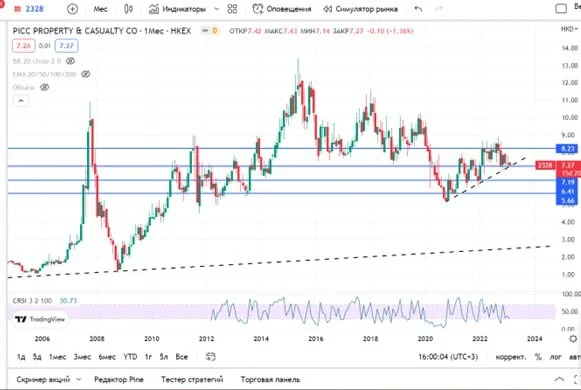
Task: Click the 7.27 buy price button
Action: [x=66, y=46]
